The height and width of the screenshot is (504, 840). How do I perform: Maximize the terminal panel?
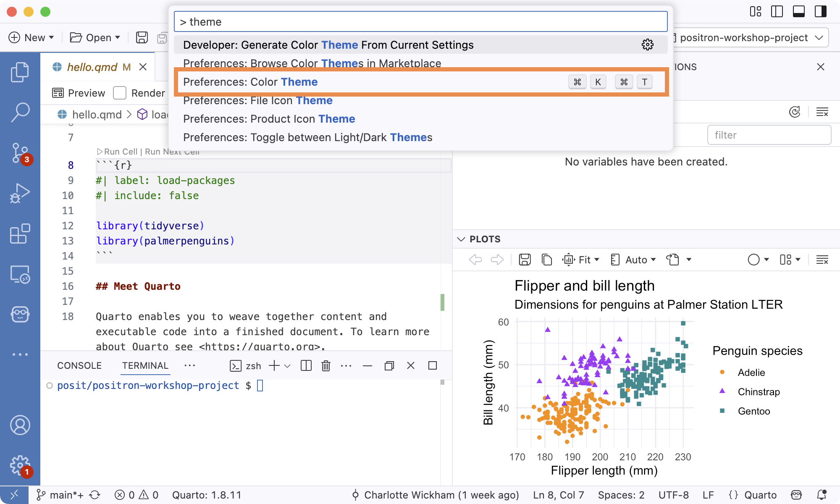(x=432, y=365)
